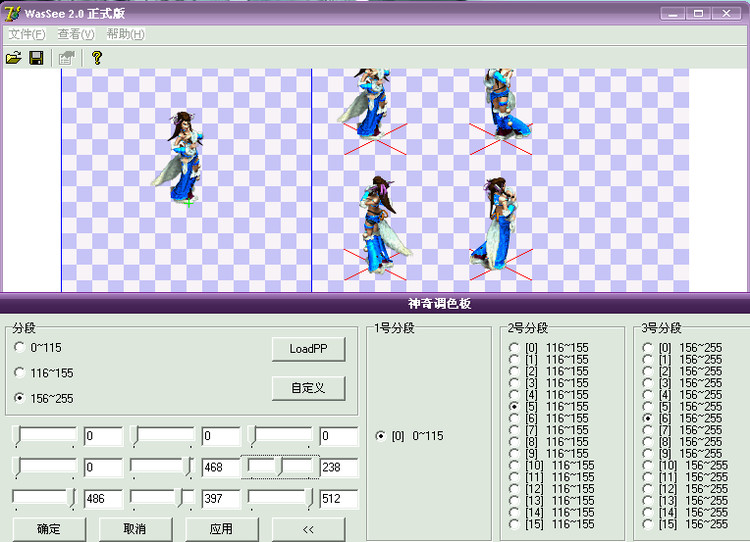Click the WasSee app icon in title bar
750x542 pixels.
12,13
